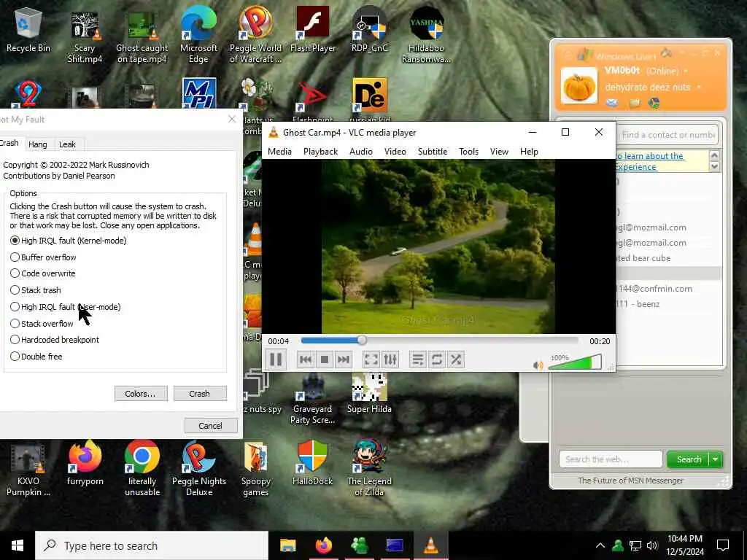Click the Firefox icon on the taskbar
Viewport: 747px width, 560px height.
[323, 545]
